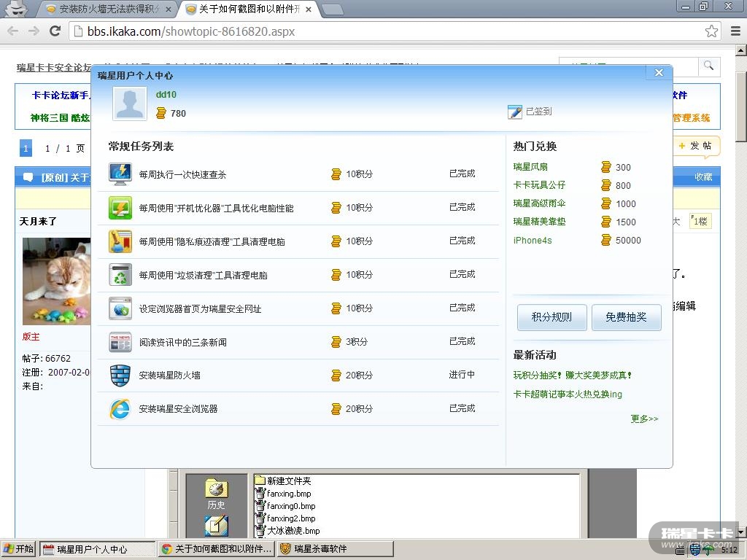Click the privacy trace cleaning task icon
747x560 pixels.
point(120,241)
